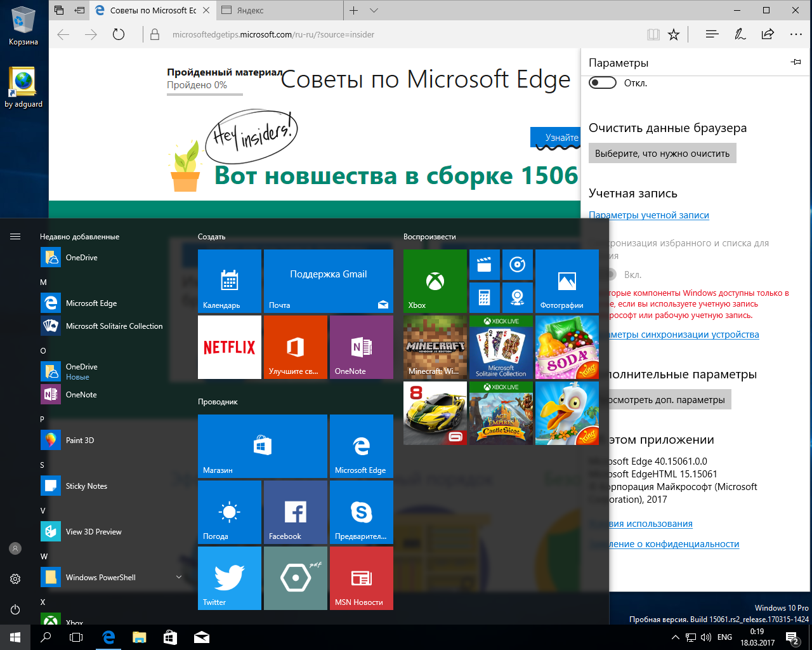The height and width of the screenshot is (650, 812).
Task: Open the power options icon
Action: click(x=15, y=609)
